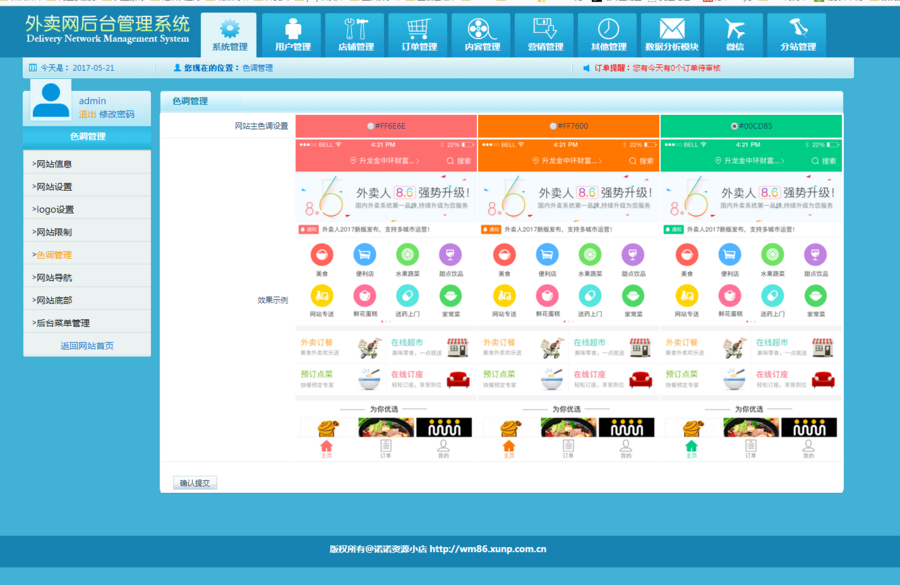Open the 店铺管理 tools tab

click(x=356, y=34)
